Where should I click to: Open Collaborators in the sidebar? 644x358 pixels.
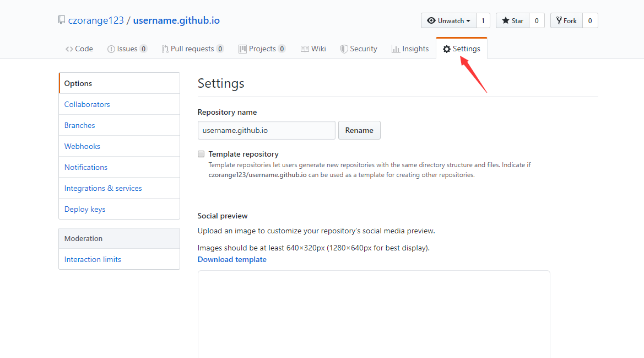(x=87, y=104)
